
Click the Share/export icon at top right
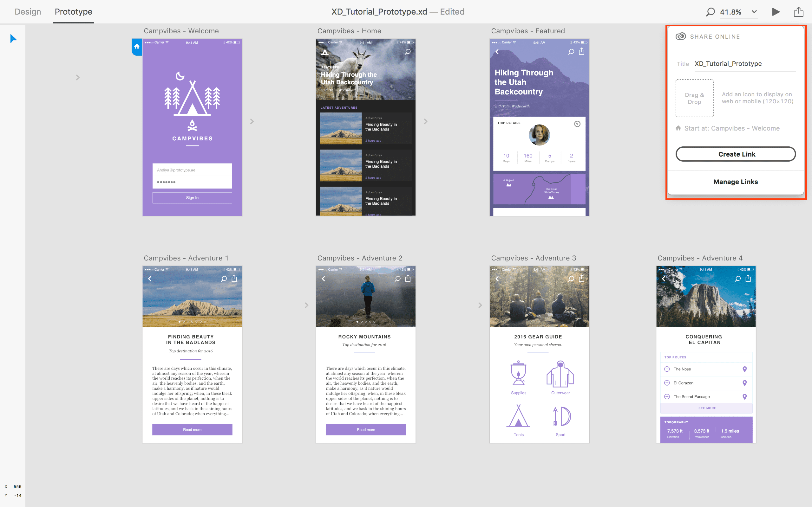click(x=798, y=12)
